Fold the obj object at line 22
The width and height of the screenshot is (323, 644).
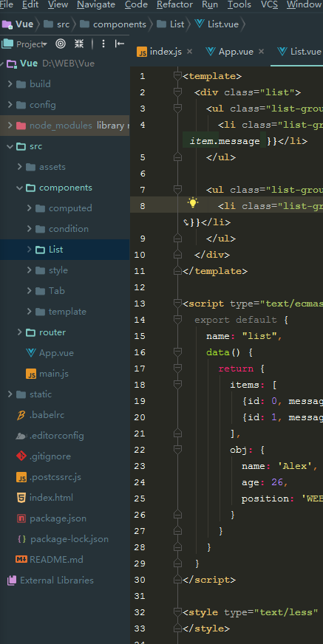click(x=177, y=450)
